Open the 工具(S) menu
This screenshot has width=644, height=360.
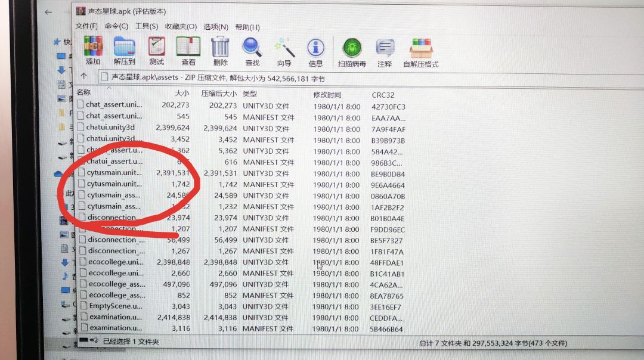tap(147, 26)
